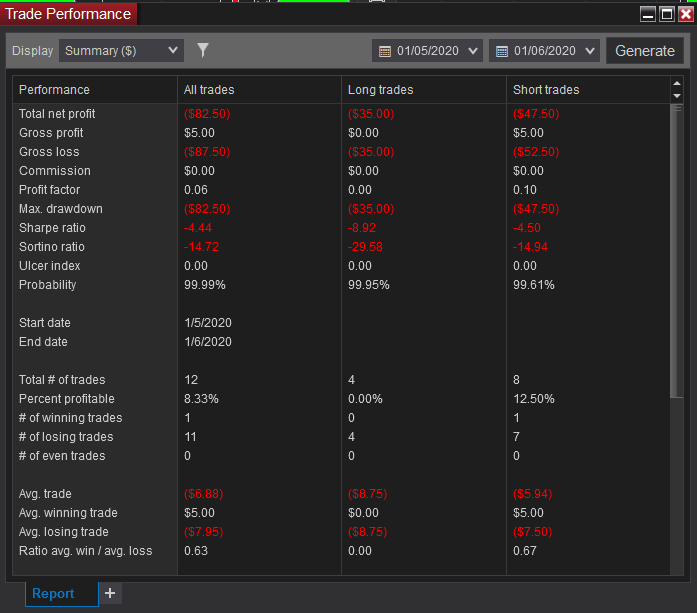697x613 pixels.
Task: Select the # of even trades label
Action: click(x=62, y=456)
